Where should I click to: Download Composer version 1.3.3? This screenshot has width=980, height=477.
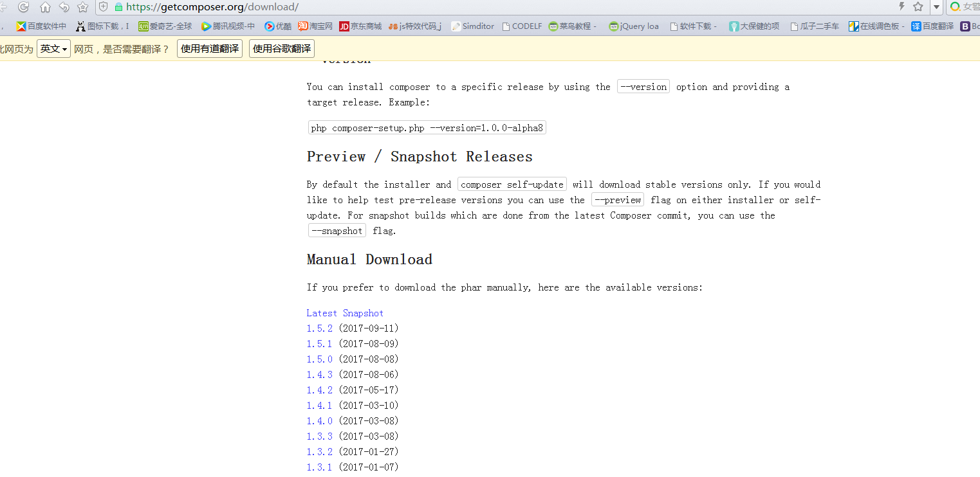pos(320,437)
